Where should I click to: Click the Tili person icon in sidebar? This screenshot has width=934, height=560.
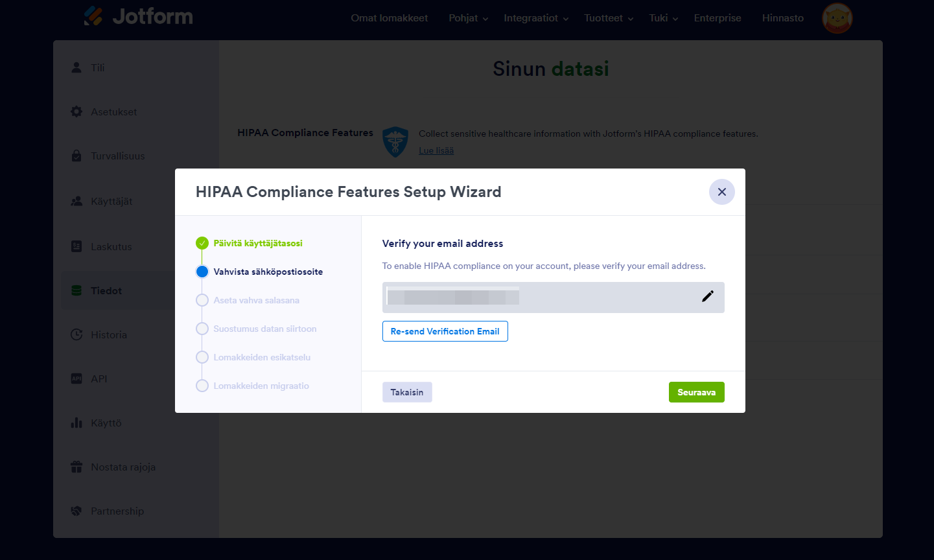tap(76, 67)
